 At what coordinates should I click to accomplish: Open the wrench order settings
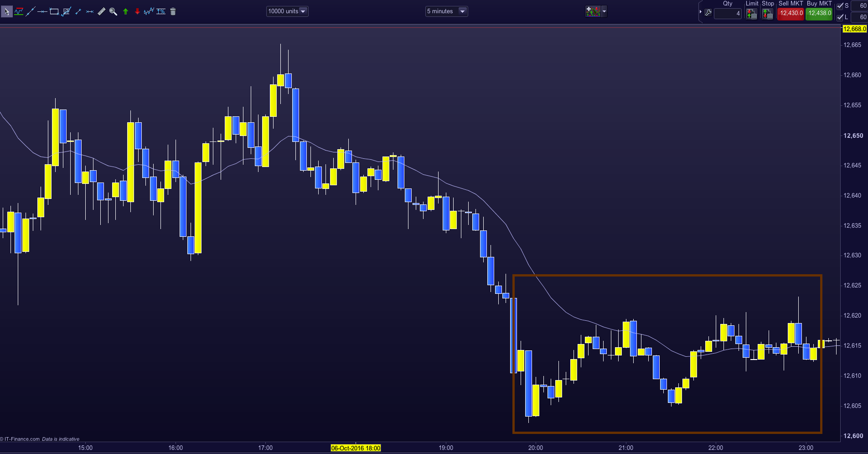pos(708,13)
